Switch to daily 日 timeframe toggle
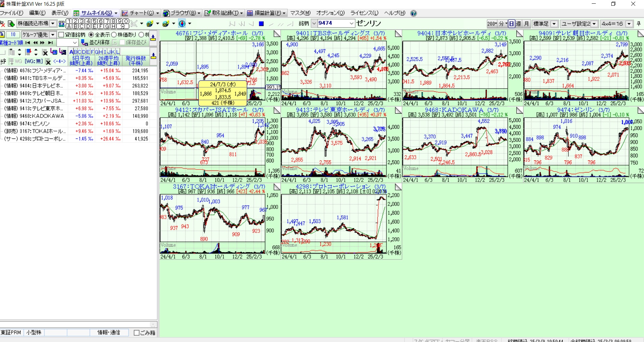The image size is (644, 342). pyautogui.click(x=511, y=24)
